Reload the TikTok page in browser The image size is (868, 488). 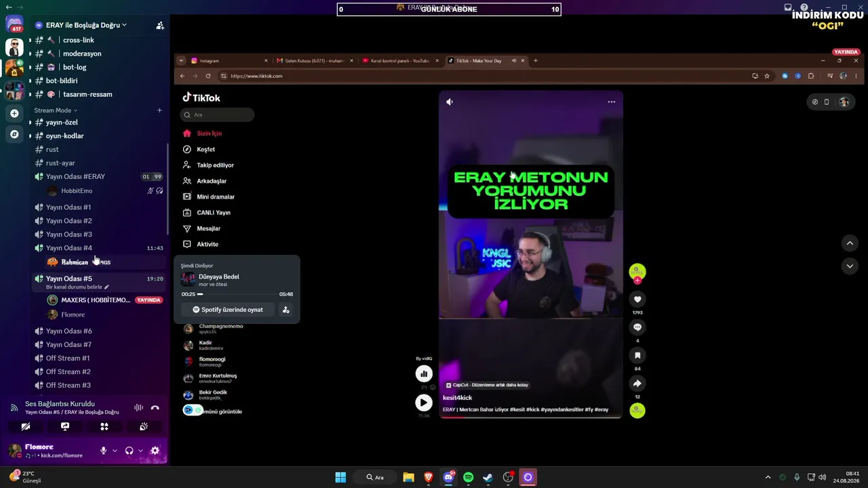coord(208,76)
